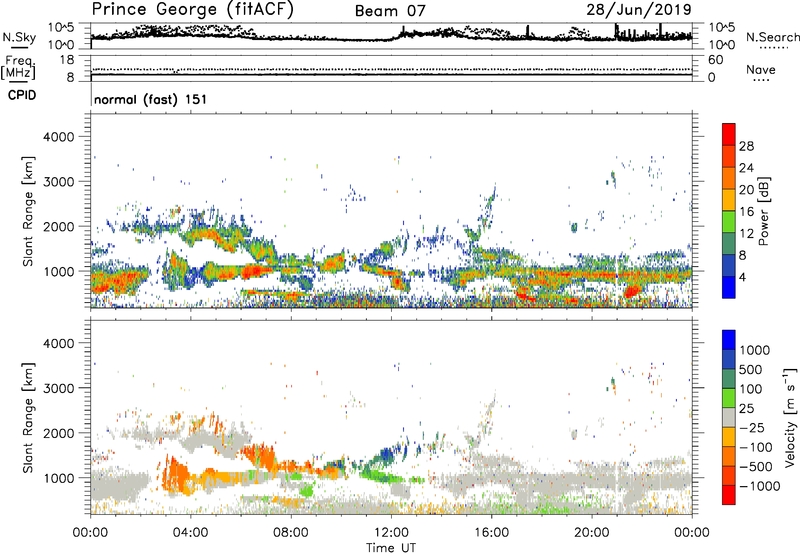Click the 'CPID' label

(22, 95)
